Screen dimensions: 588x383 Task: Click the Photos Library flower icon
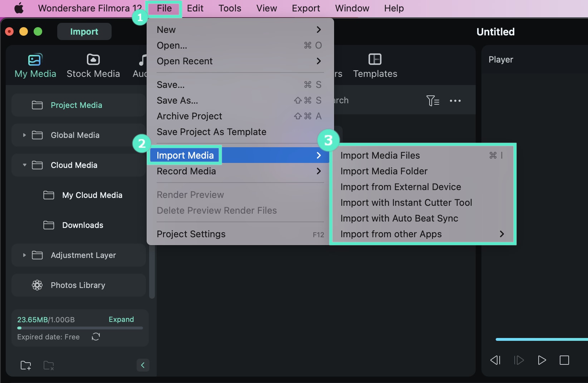coord(37,285)
